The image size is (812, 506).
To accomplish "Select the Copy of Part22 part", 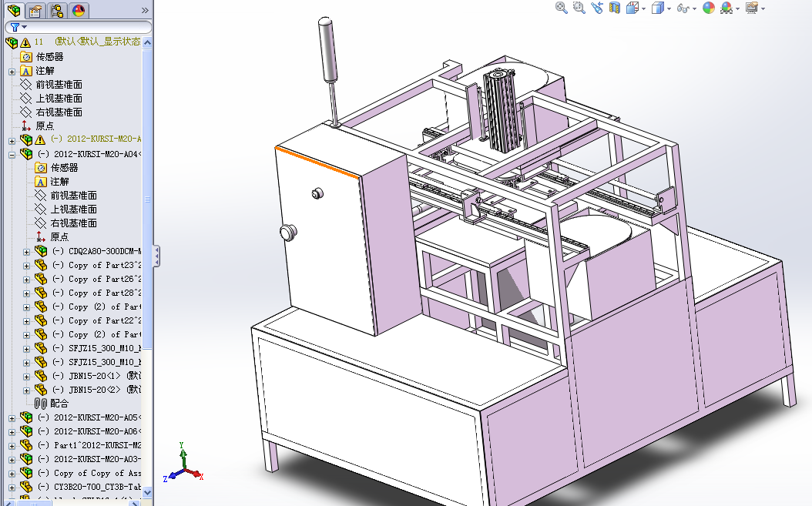I will (96, 320).
